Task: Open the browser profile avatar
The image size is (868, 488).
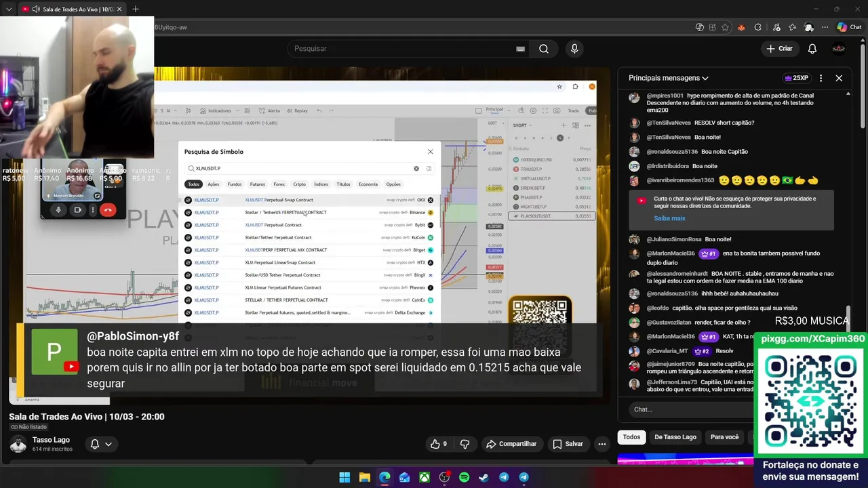Action: tap(808, 27)
